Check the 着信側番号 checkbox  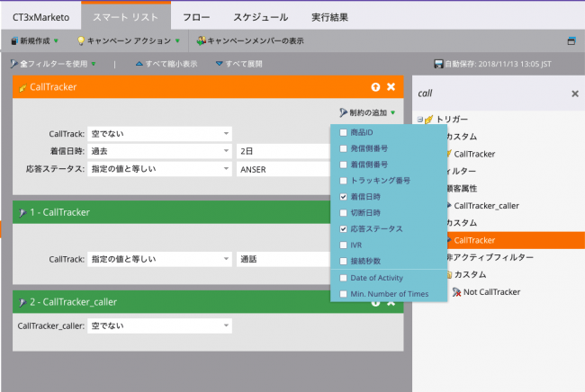point(343,165)
